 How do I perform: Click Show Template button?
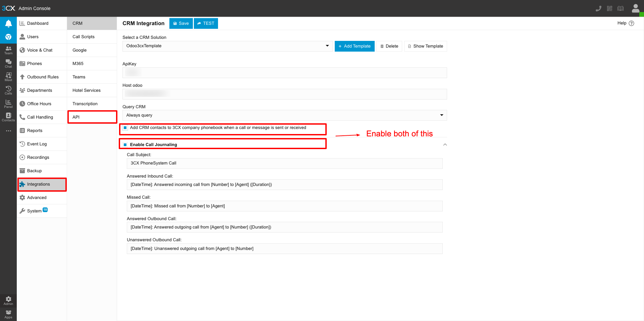click(426, 46)
